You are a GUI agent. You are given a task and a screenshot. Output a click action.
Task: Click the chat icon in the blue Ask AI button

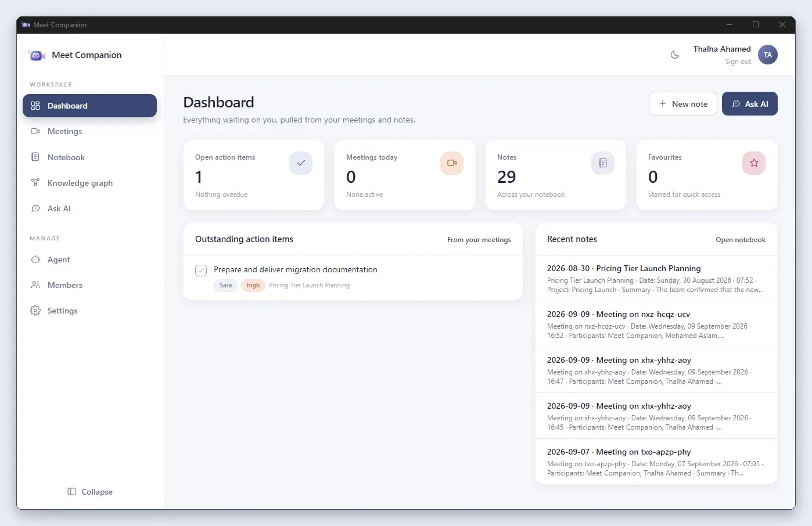736,104
